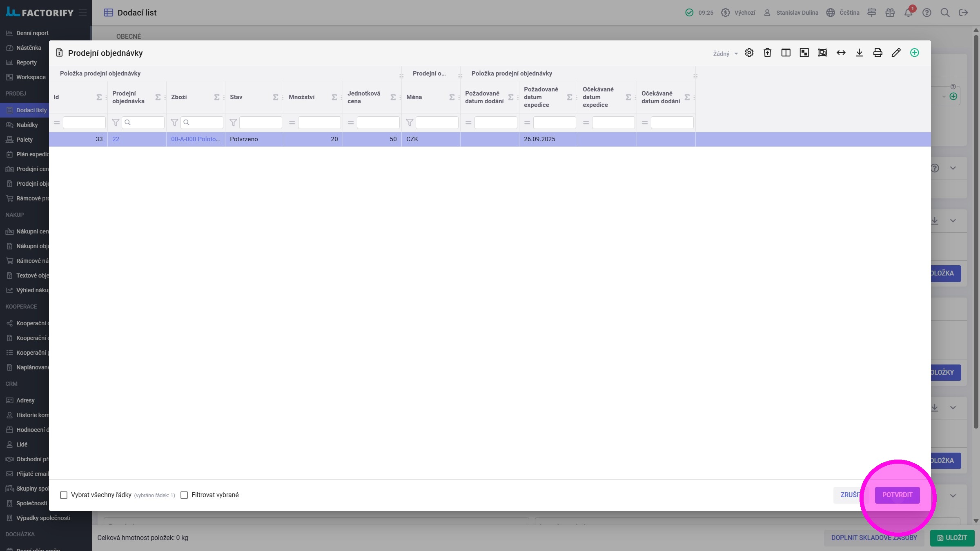Click the green add record icon
The height and width of the screenshot is (551, 980).
pos(914,53)
